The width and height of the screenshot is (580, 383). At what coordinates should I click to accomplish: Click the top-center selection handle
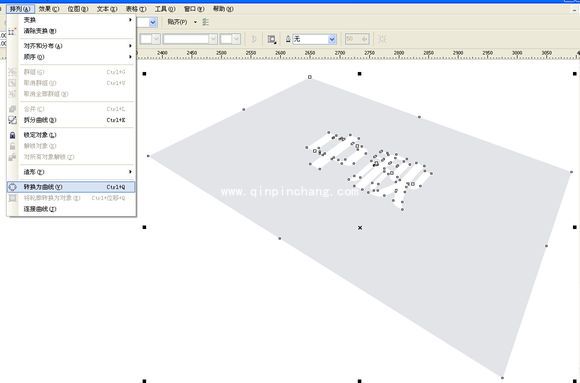click(x=360, y=74)
